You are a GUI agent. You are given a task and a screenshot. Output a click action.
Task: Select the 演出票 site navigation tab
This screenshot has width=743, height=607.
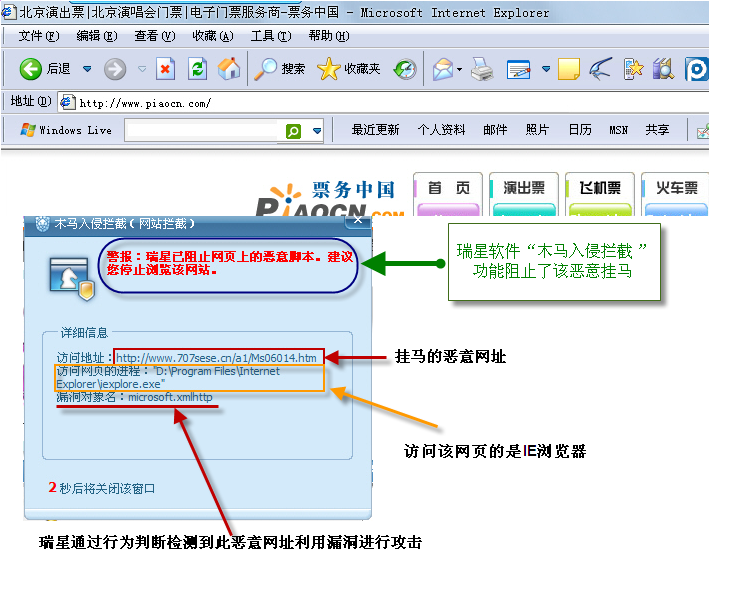click(x=524, y=188)
